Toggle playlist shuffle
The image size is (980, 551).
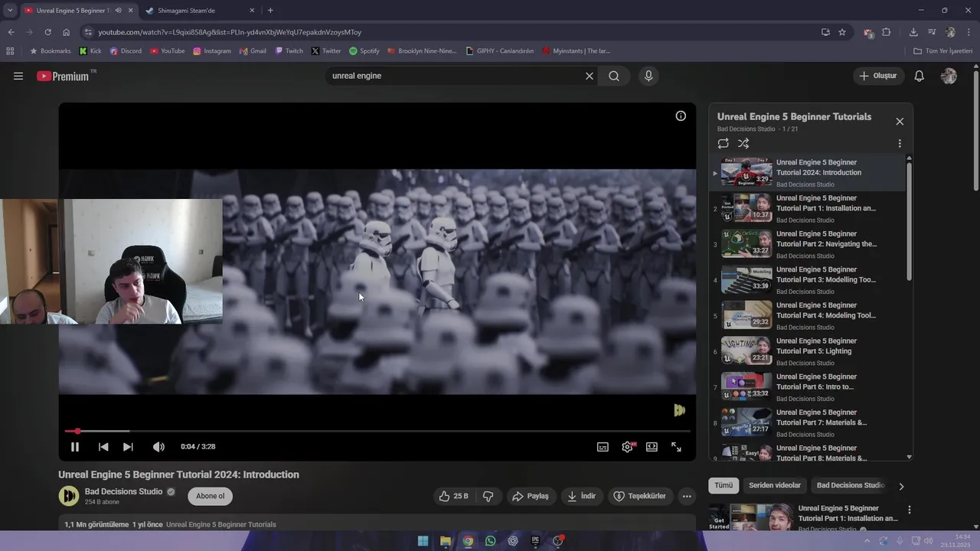[x=743, y=143]
